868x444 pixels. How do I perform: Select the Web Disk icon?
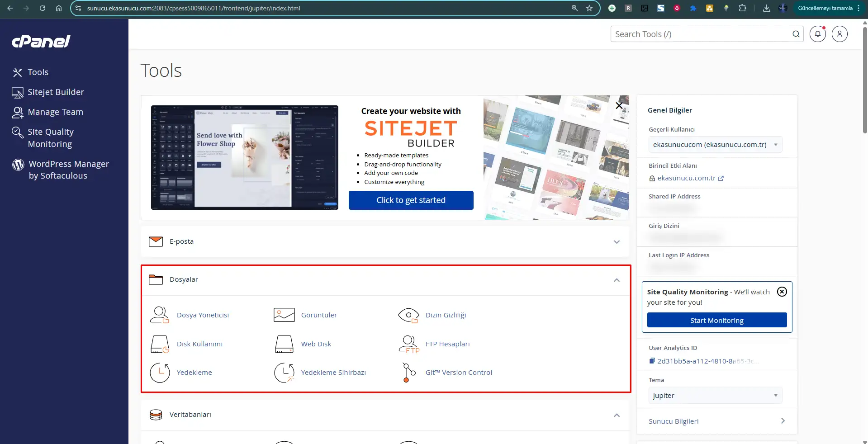click(x=284, y=344)
